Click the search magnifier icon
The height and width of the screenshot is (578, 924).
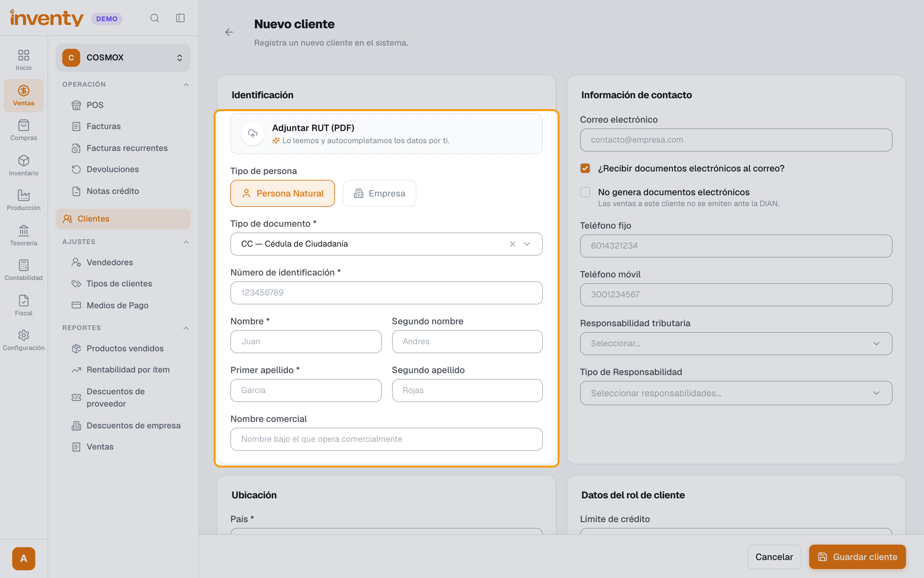154,18
